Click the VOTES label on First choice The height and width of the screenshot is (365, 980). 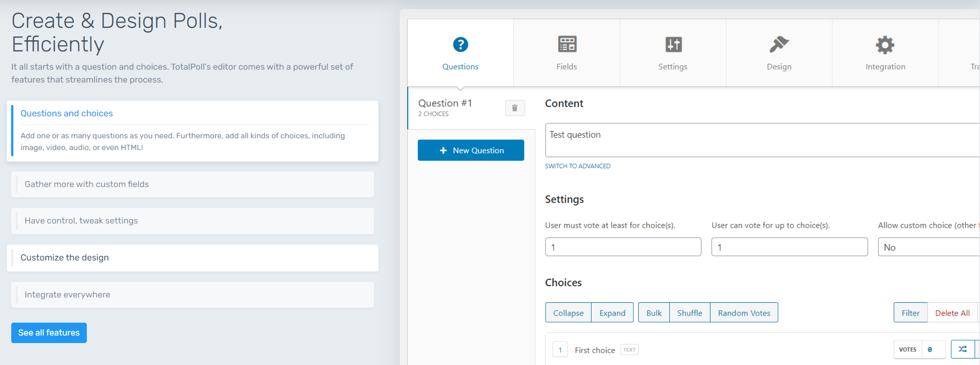908,349
